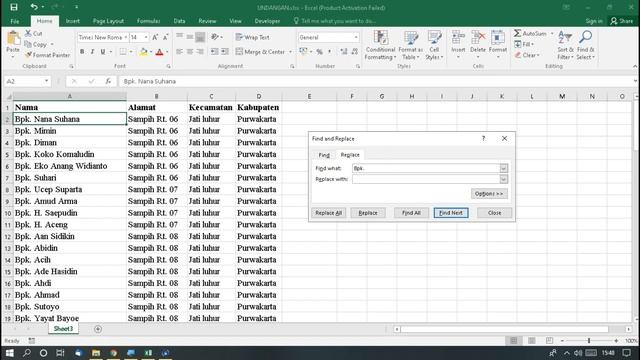This screenshot has width=640, height=360.
Task: Open the font name dropdown
Action: (125, 37)
